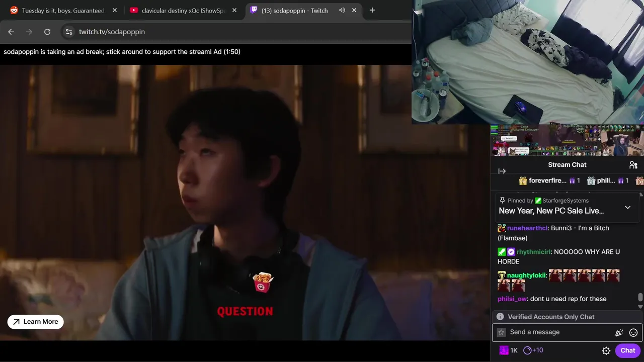Click the Verified Accounts Only Chat info icon

tap(500, 317)
